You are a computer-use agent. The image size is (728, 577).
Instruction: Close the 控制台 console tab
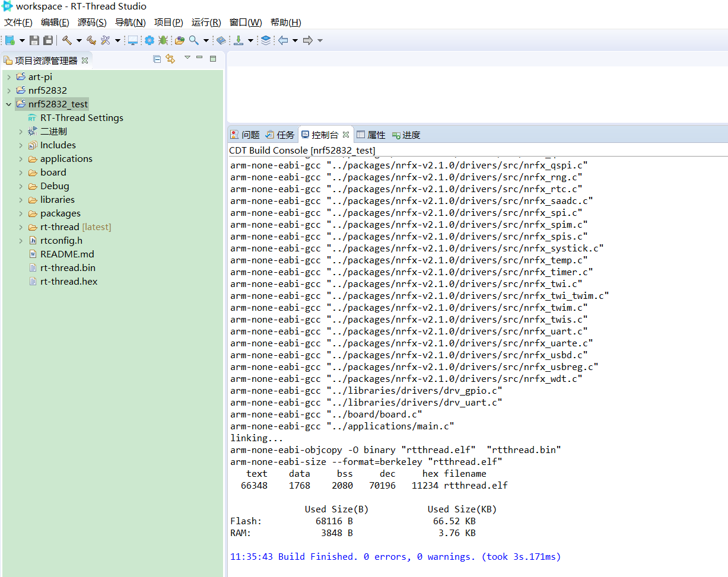346,135
